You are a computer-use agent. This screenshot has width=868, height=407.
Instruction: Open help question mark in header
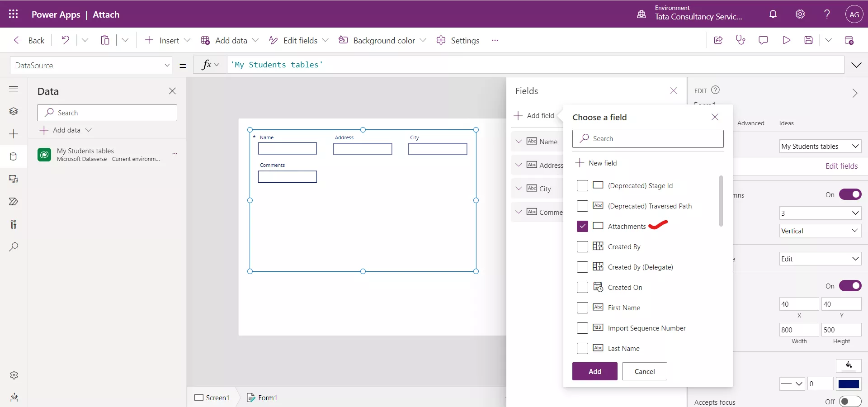pos(827,14)
